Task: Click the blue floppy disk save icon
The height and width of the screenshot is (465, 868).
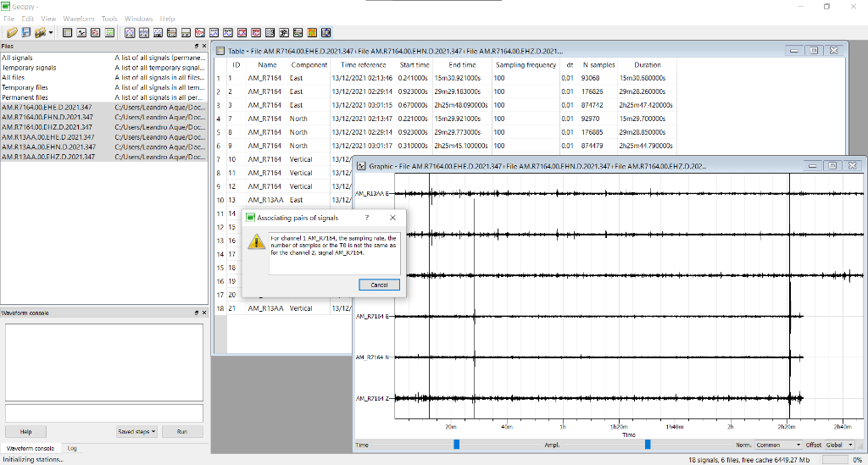Action: (26, 32)
